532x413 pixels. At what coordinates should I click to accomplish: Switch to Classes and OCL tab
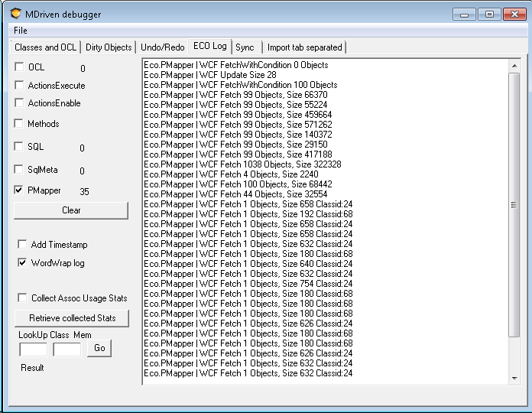coord(45,47)
